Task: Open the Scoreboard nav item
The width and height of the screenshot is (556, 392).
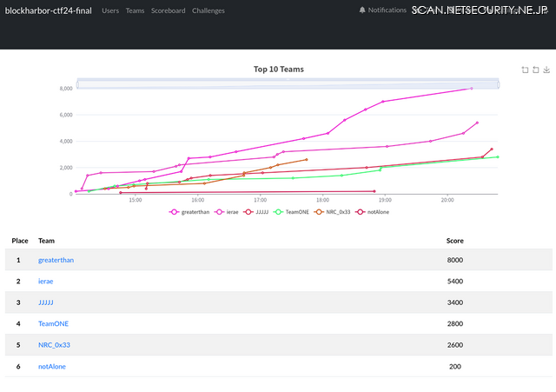Action: [168, 10]
